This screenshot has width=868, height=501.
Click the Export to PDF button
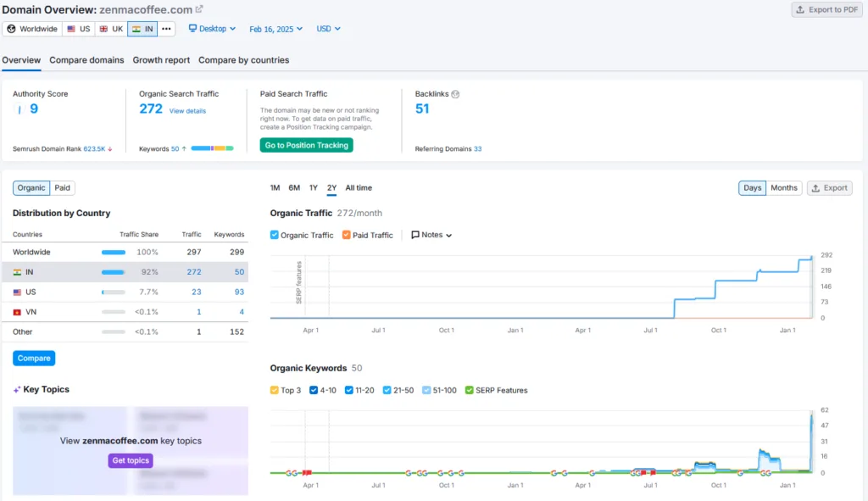tap(826, 9)
